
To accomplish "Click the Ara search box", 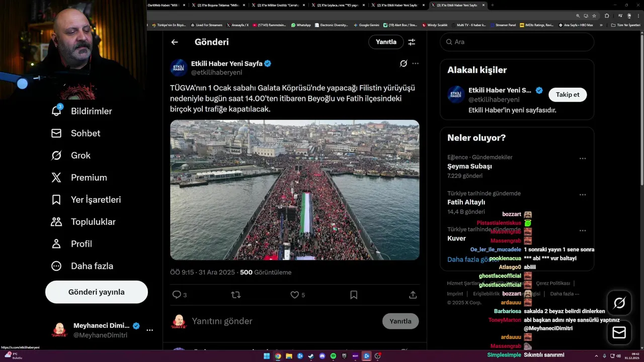I will [517, 42].
